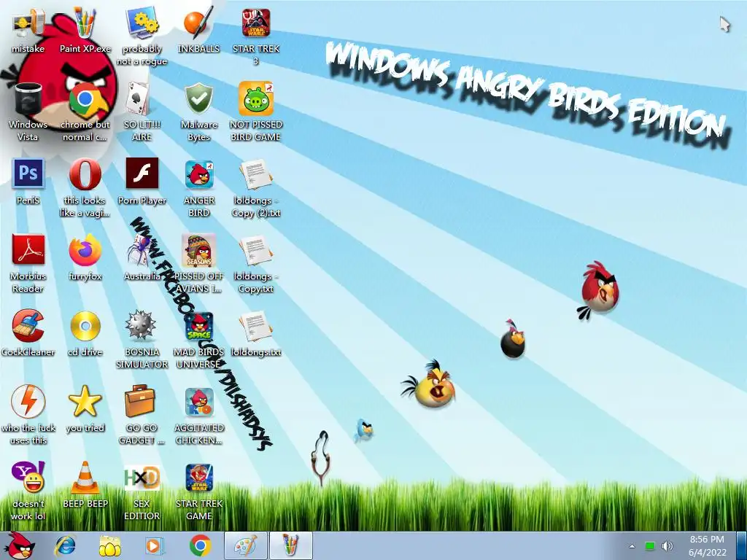Viewport: 747px width, 560px height.
Task: Open the Malware Bytes shield icon
Action: (198, 112)
